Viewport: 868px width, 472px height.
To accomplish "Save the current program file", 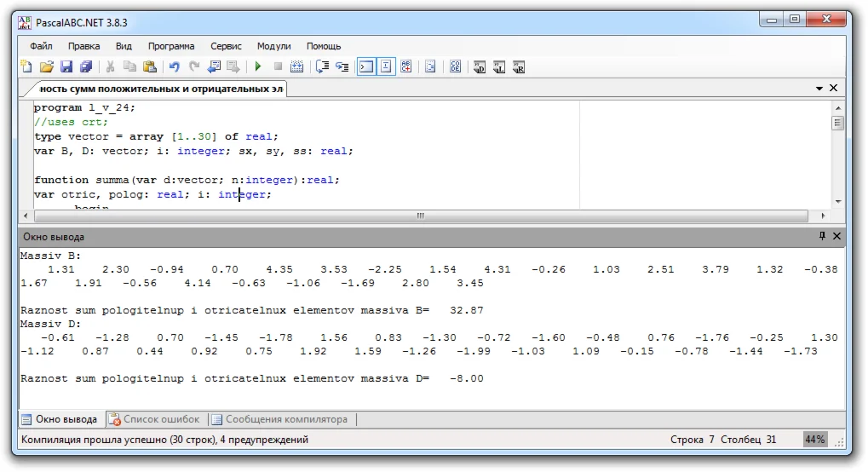I will (66, 66).
